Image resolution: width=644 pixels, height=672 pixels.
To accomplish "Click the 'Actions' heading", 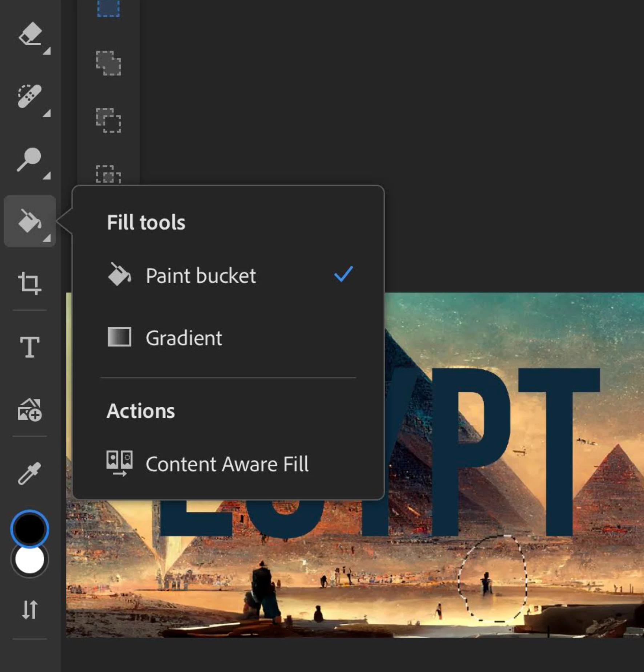I will (x=141, y=411).
